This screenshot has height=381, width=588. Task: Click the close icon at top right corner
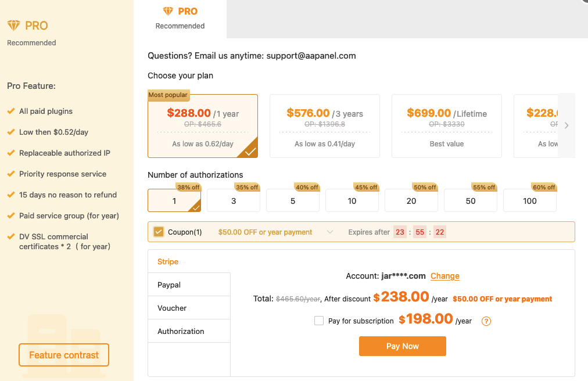pyautogui.click(x=585, y=2)
